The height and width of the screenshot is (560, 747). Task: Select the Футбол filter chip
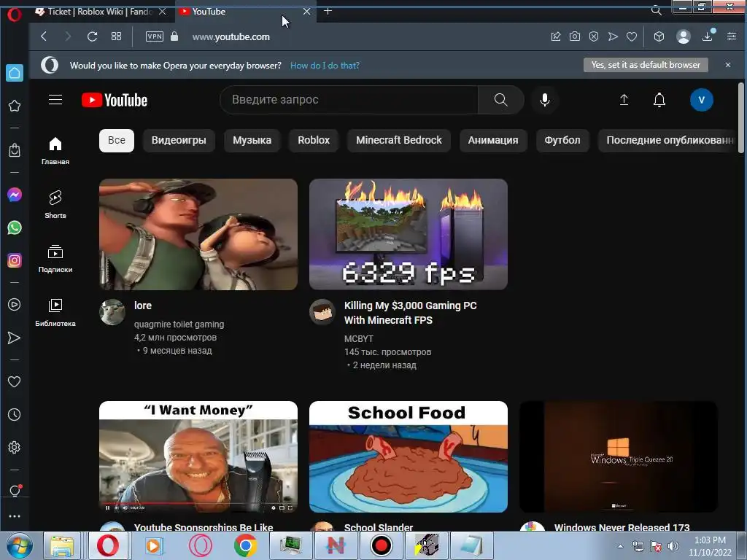click(x=562, y=140)
